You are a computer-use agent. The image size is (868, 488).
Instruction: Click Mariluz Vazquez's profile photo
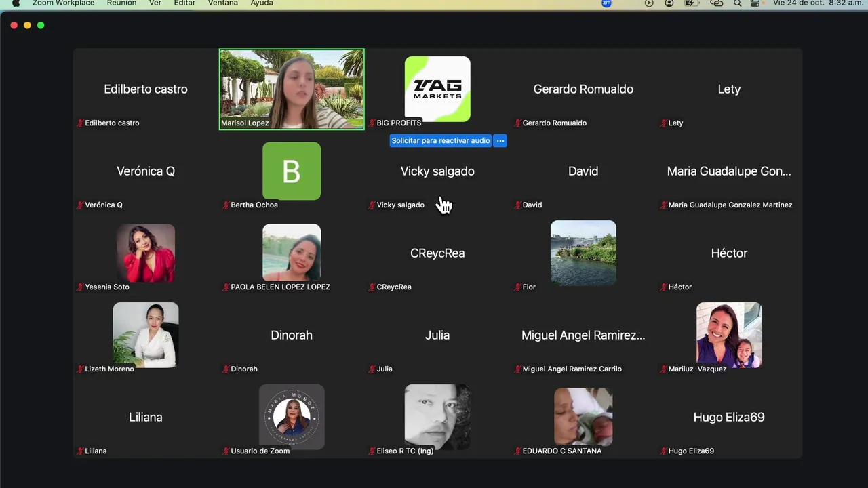click(729, 335)
